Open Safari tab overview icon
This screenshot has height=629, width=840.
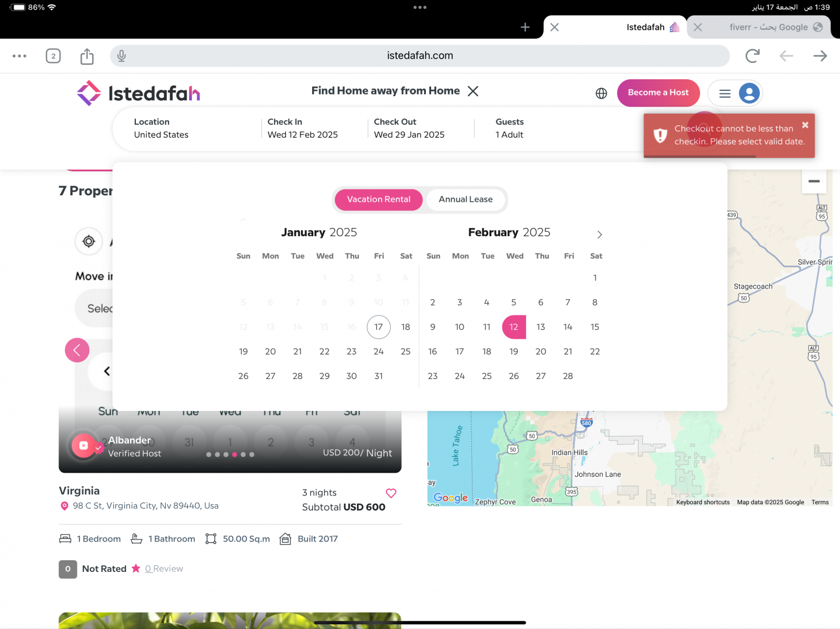coord(53,56)
